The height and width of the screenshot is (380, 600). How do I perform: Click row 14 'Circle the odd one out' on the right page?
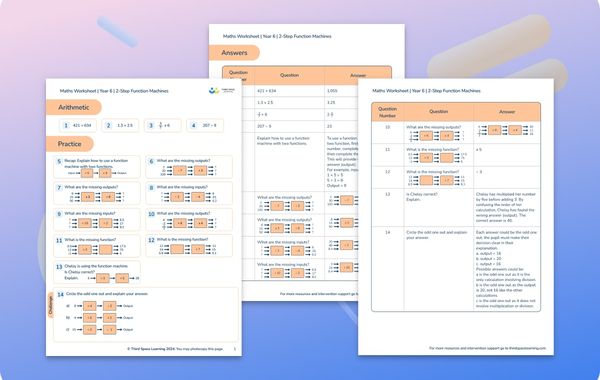pos(437,235)
